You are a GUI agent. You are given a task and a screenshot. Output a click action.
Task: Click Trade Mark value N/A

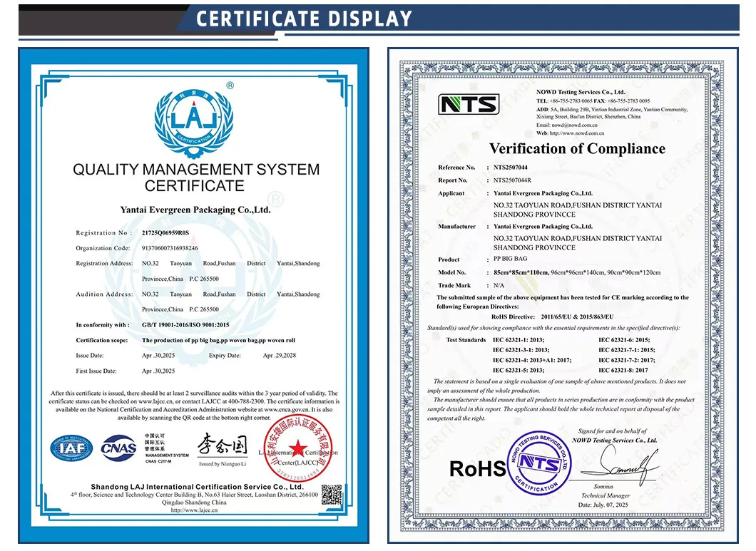(x=499, y=285)
